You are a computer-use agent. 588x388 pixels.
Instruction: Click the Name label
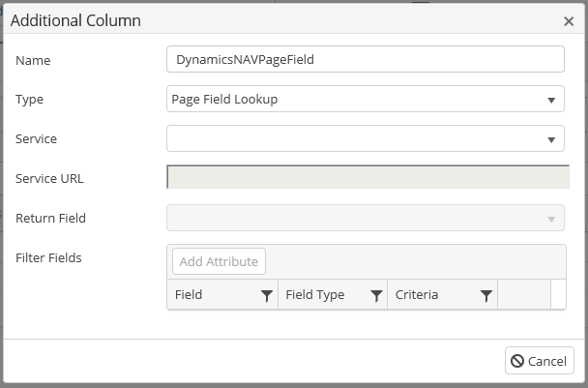pos(33,60)
